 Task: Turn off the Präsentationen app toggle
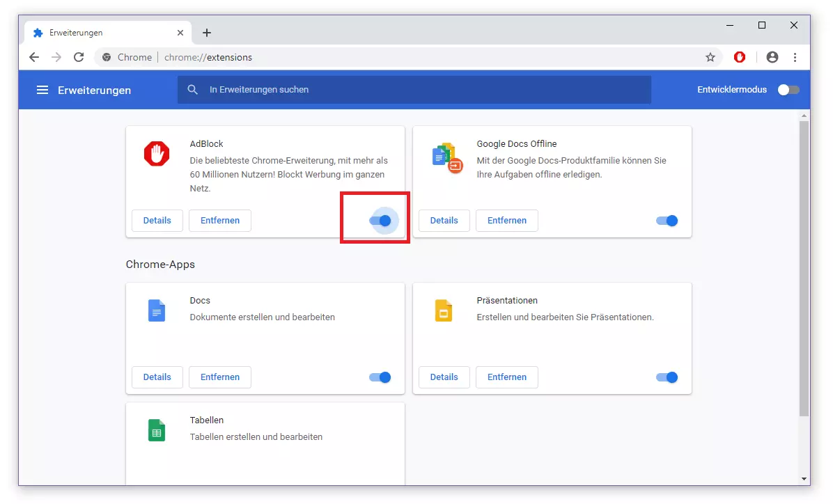pos(667,377)
